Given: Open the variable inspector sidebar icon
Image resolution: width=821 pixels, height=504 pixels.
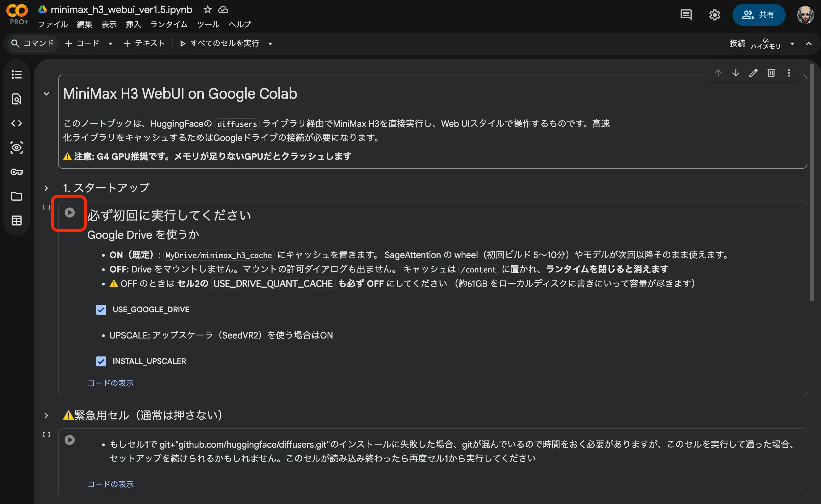Looking at the screenshot, I should (16, 148).
